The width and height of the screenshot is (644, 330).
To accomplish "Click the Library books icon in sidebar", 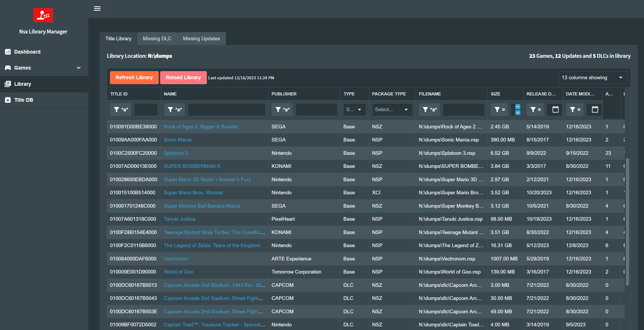I will point(8,84).
